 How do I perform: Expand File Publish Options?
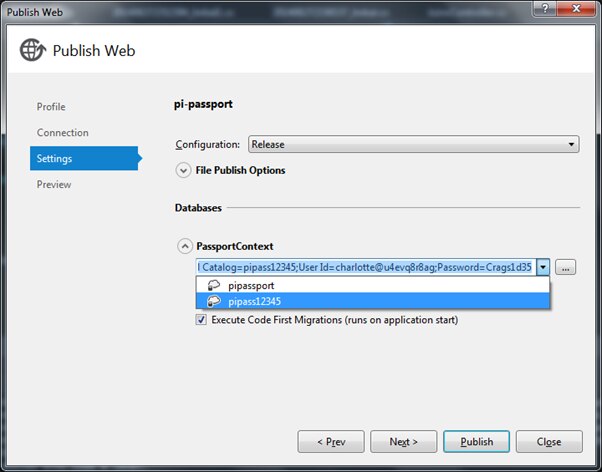click(x=183, y=170)
